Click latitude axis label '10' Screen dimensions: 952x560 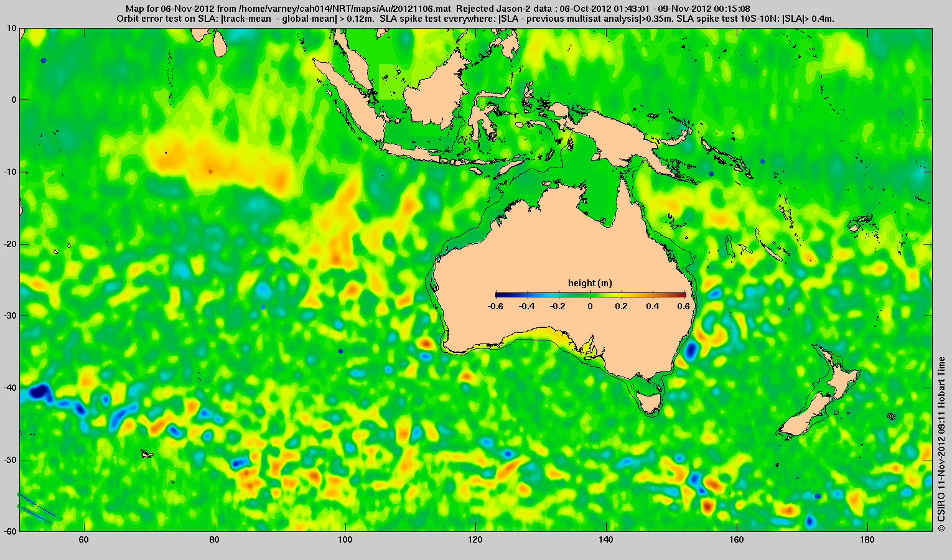(x=12, y=28)
